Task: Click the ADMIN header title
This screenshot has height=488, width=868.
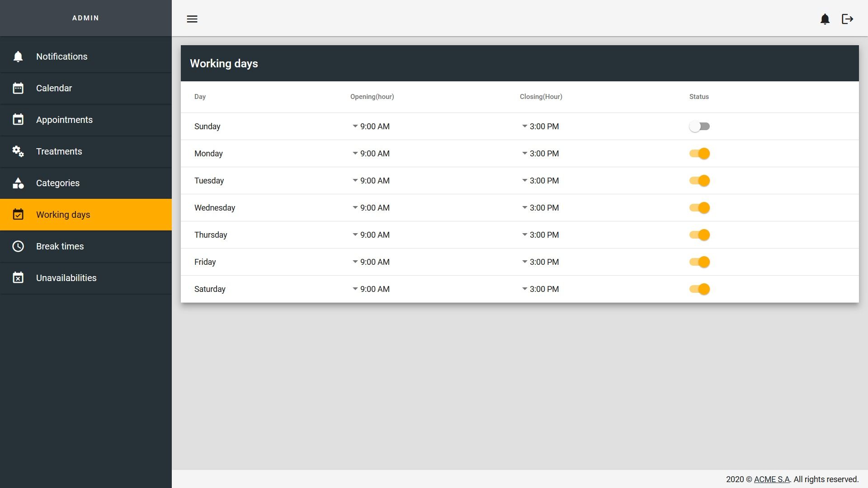Action: (85, 18)
